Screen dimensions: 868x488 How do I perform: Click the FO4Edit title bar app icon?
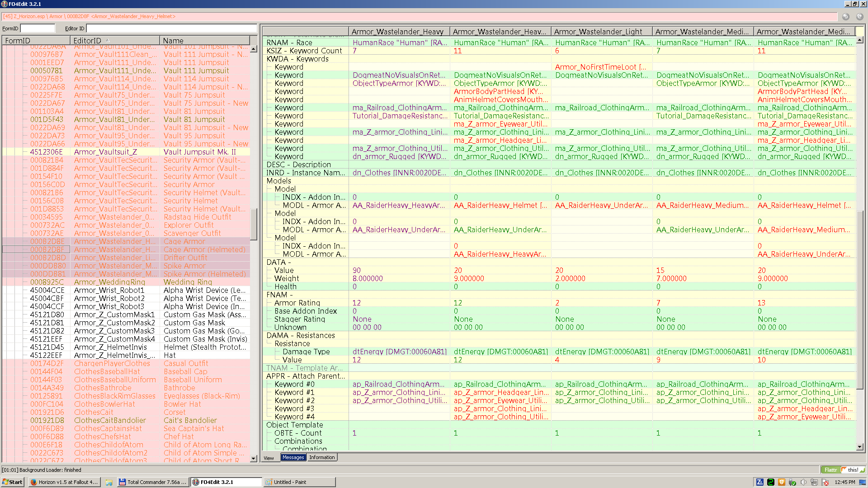coord(5,4)
